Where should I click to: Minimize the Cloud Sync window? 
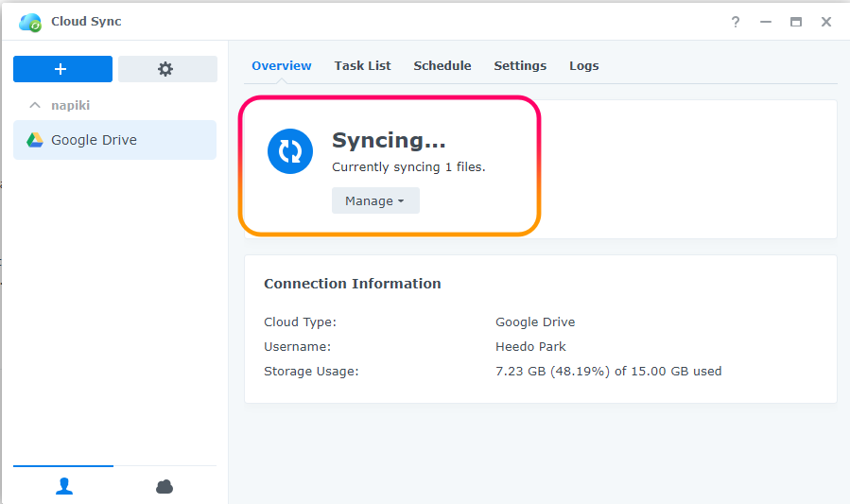click(766, 22)
